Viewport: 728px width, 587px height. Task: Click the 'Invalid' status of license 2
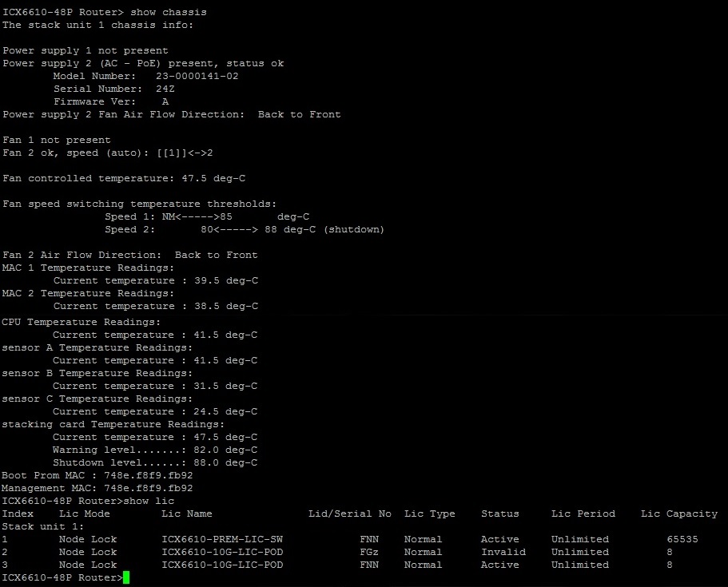[x=503, y=552]
